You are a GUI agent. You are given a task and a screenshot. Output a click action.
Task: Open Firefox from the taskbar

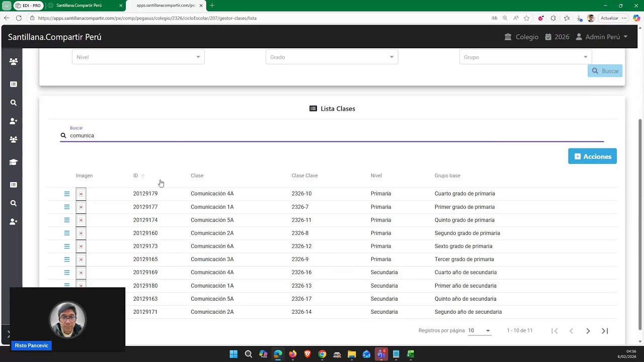[293, 354]
